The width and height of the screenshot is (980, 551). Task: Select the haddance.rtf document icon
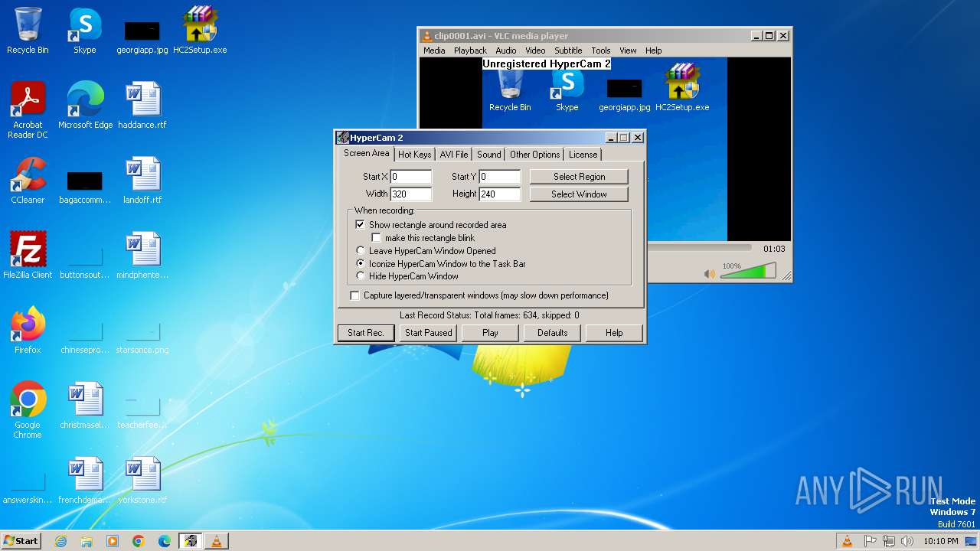(x=142, y=106)
